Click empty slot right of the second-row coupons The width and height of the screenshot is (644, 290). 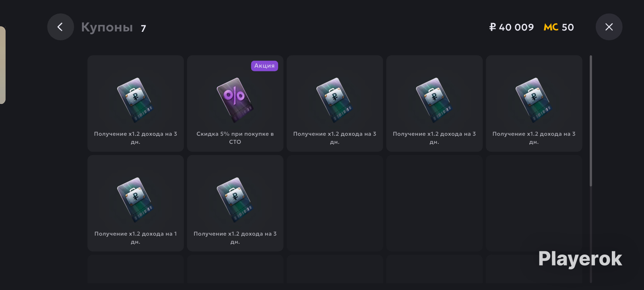[x=335, y=203]
